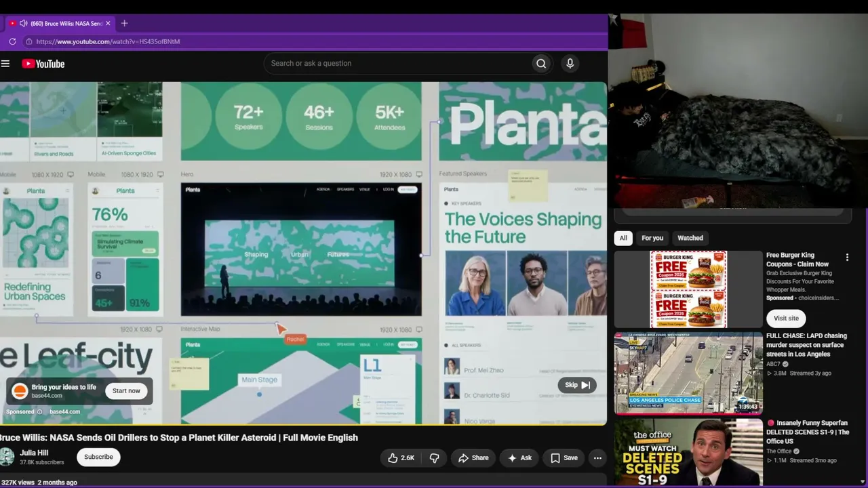Click the 327K views text

[x=18, y=483]
